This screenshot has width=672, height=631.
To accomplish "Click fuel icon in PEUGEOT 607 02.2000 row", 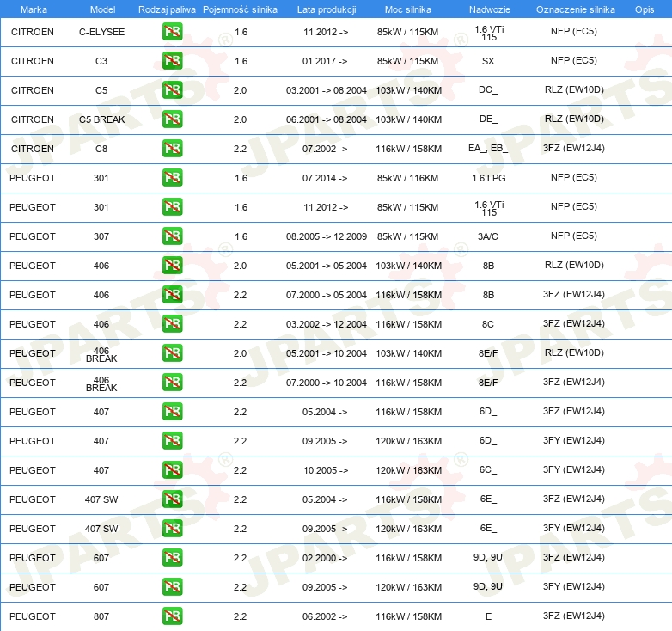I will 172,558.
